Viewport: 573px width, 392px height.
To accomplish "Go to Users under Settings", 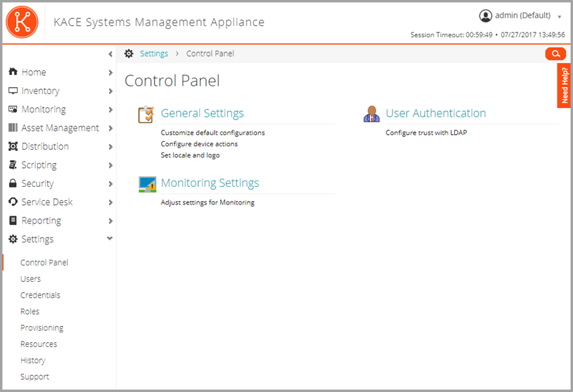I will pos(31,279).
